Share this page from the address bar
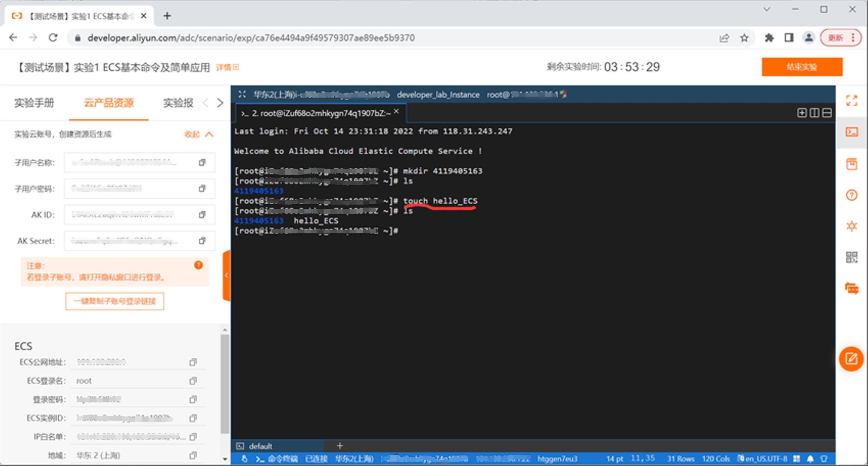The height and width of the screenshot is (466, 868). 724,38
